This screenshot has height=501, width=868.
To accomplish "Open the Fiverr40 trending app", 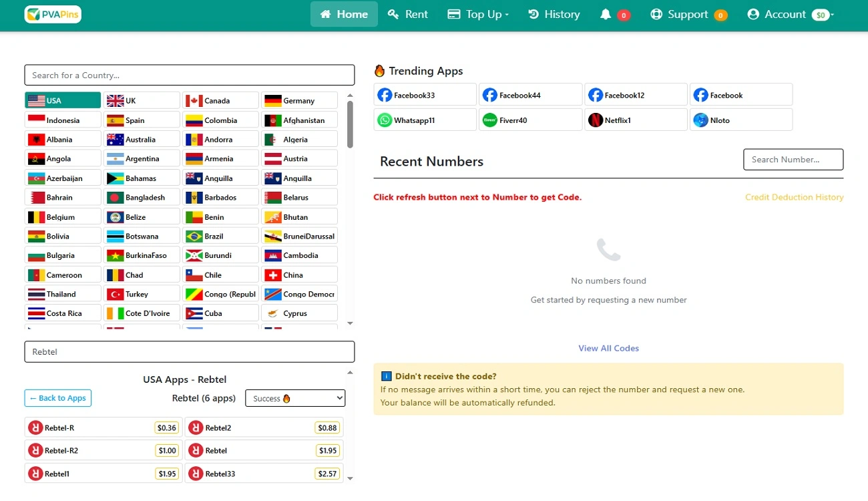I will 531,120.
